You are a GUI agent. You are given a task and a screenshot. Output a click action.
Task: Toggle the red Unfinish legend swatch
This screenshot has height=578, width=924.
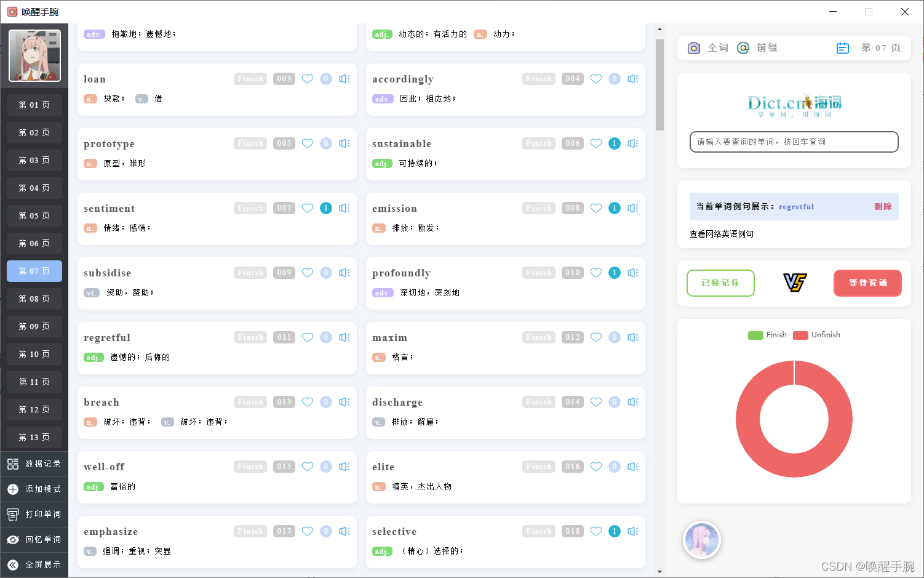click(x=800, y=335)
